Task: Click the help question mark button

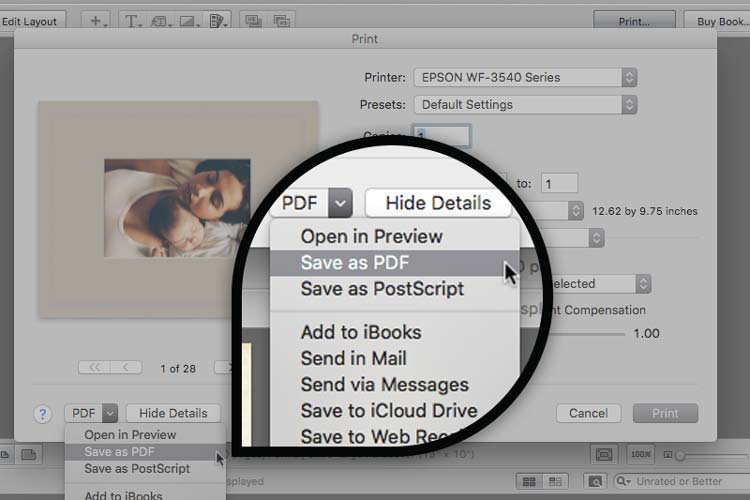Action: [43, 413]
